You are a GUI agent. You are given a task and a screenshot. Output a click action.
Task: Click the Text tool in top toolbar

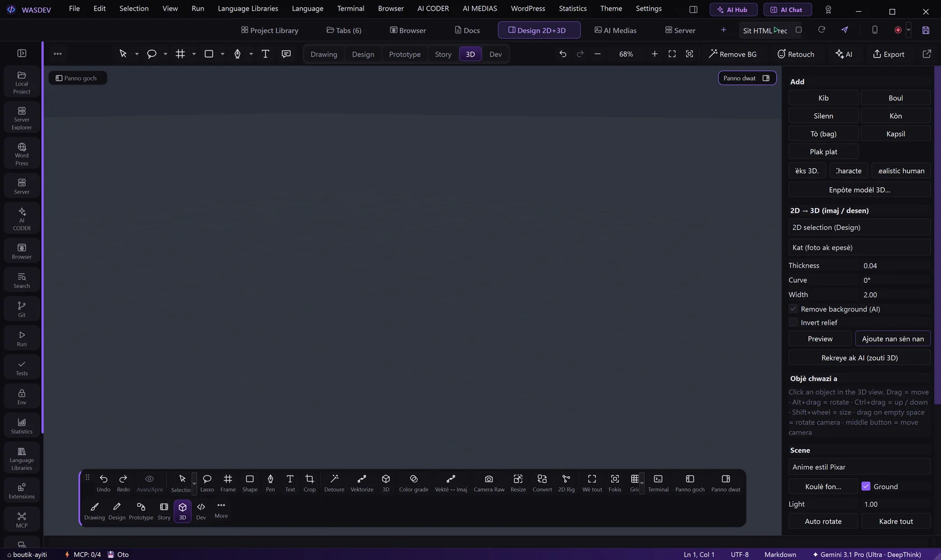(265, 54)
